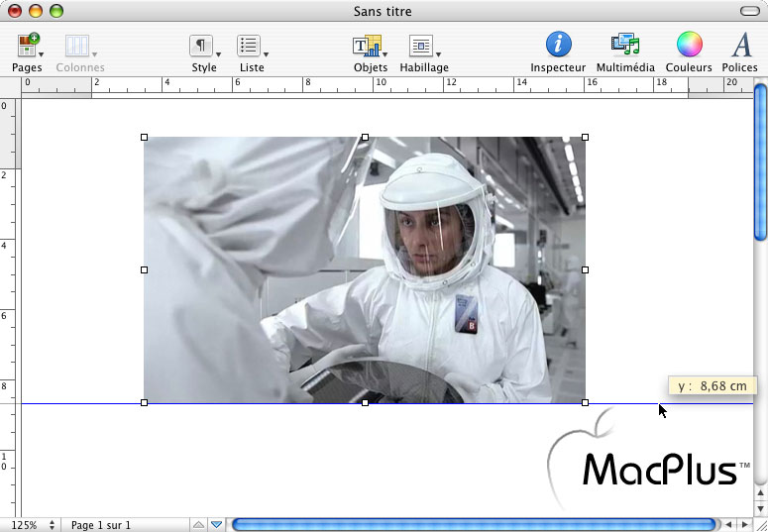768x532 pixels.
Task: Open the Style paragraph icon
Action: [201, 46]
